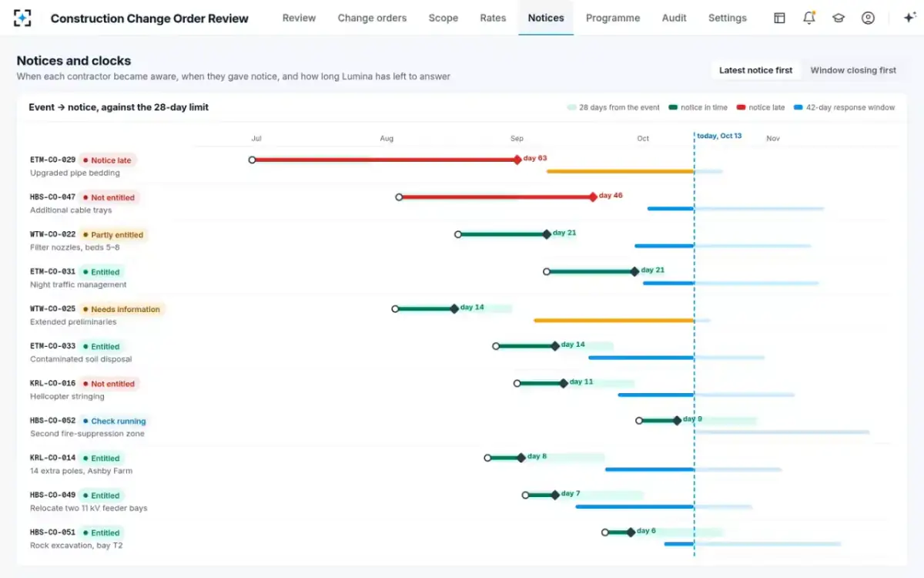
Task: Click the '28 days from the event' legend swatch
Action: [571, 108]
